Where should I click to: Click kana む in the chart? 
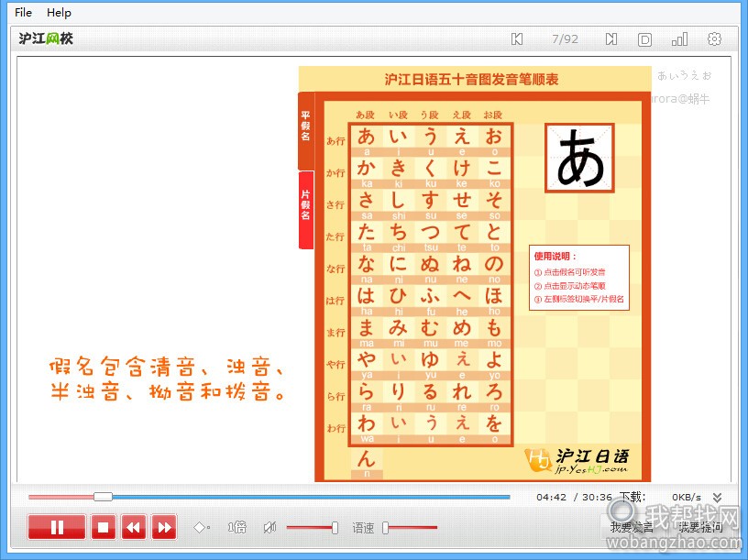(x=430, y=328)
